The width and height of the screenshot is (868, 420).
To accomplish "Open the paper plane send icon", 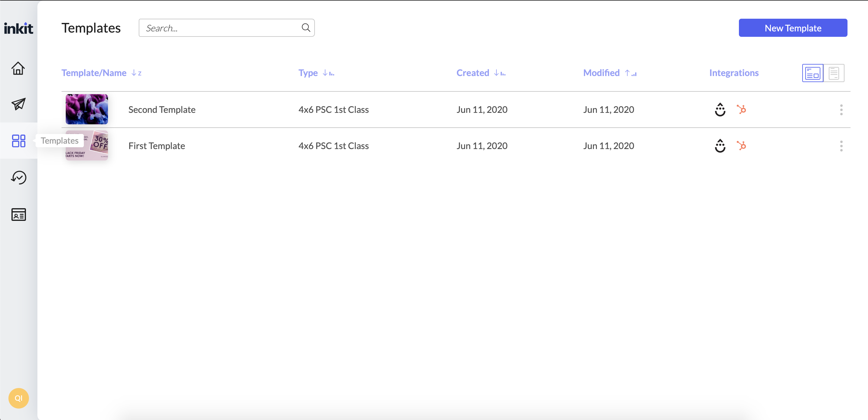I will [18, 104].
